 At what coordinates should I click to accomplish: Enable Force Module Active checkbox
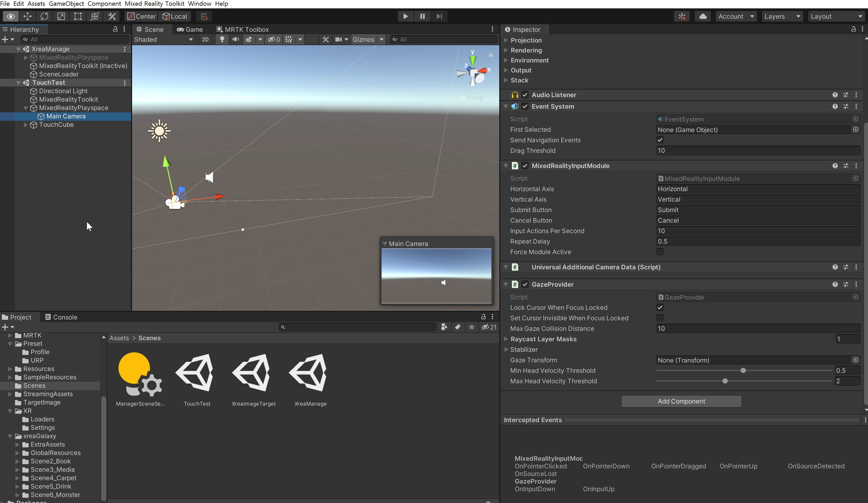click(660, 252)
